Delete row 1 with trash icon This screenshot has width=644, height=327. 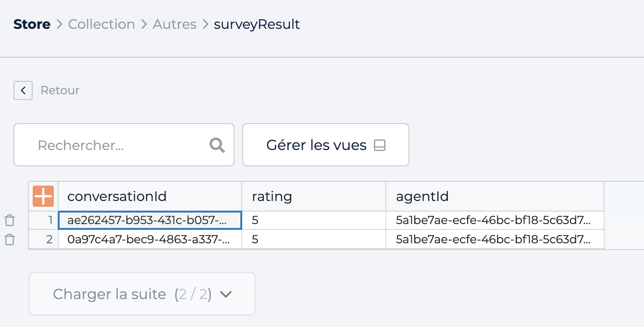coord(10,221)
